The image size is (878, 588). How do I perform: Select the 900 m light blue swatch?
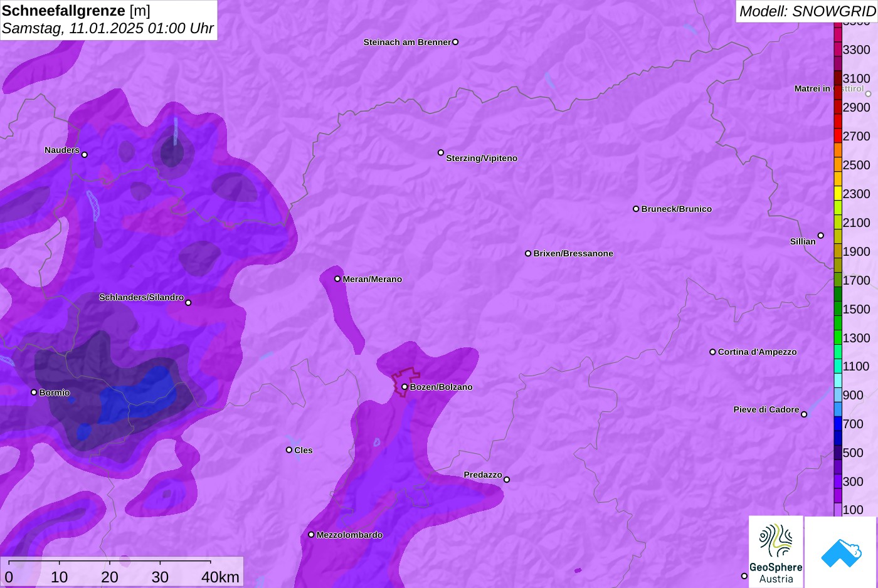point(838,395)
